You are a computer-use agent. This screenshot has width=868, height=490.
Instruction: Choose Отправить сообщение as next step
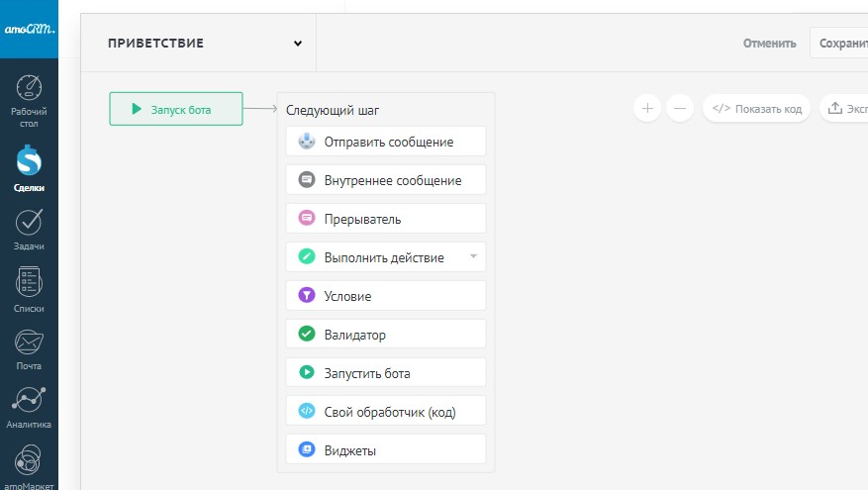point(386,142)
